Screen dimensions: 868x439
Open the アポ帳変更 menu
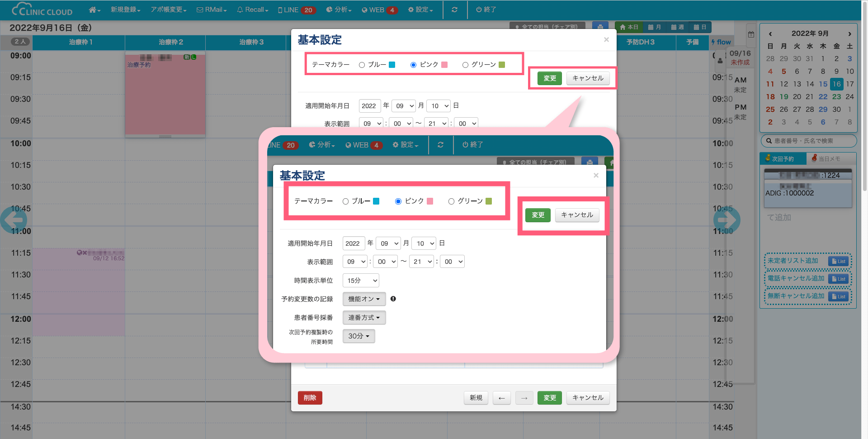pos(168,10)
